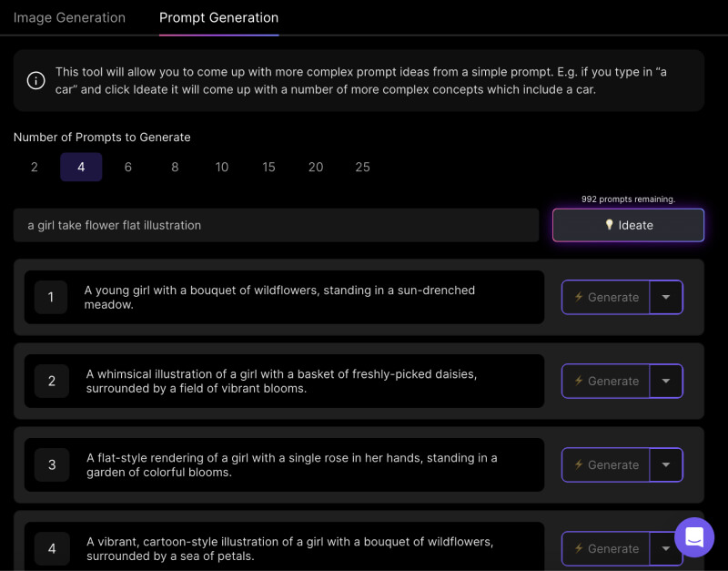
Task: Select 15 prompts to generate
Action: 268,167
